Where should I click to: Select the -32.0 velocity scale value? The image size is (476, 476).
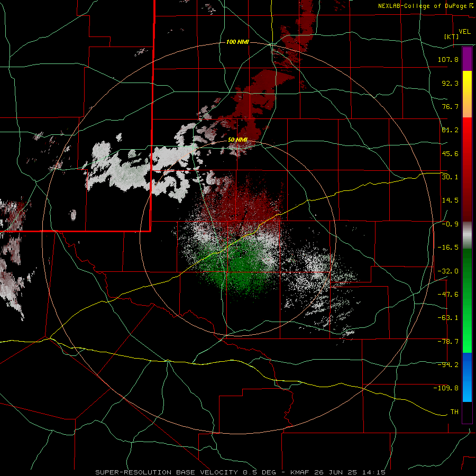point(448,271)
